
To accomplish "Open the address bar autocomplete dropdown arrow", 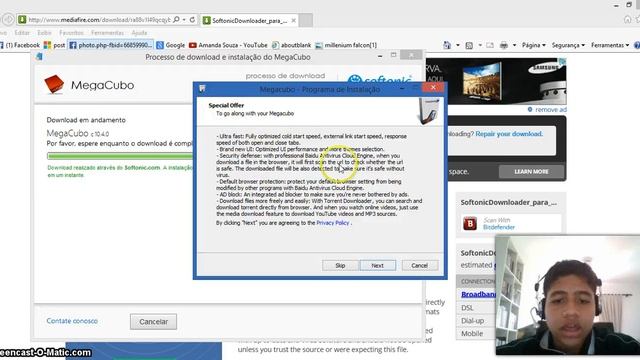I will click(184, 20).
